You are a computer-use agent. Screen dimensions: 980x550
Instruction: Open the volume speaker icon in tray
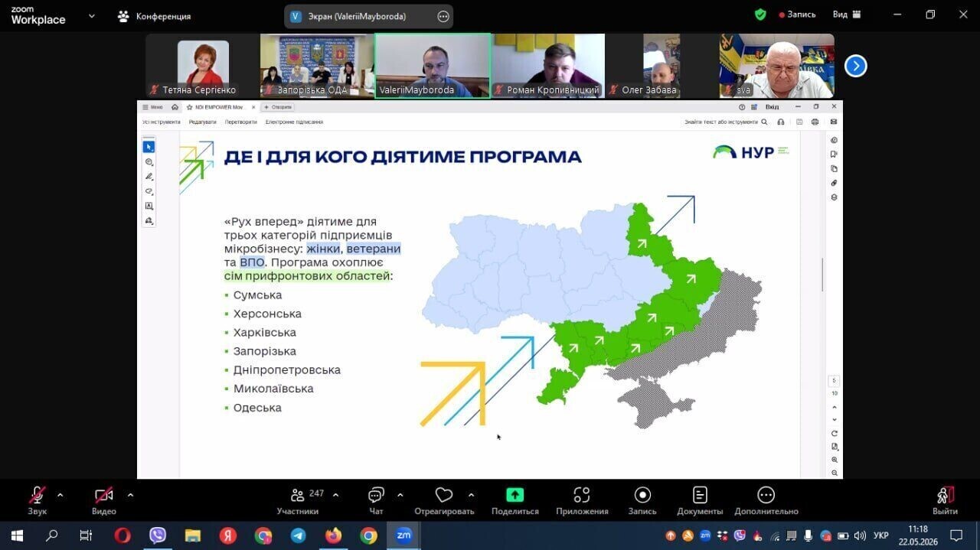pyautogui.click(x=860, y=535)
